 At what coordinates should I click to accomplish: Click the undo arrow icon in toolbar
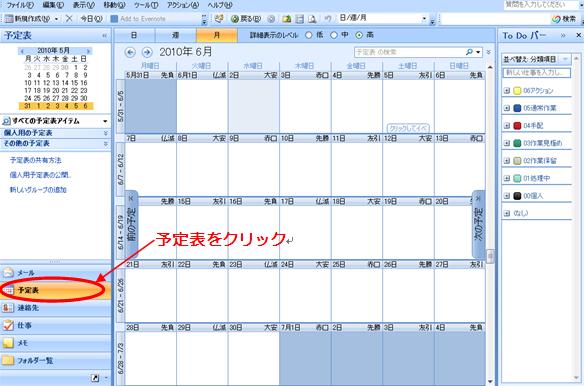click(328, 18)
